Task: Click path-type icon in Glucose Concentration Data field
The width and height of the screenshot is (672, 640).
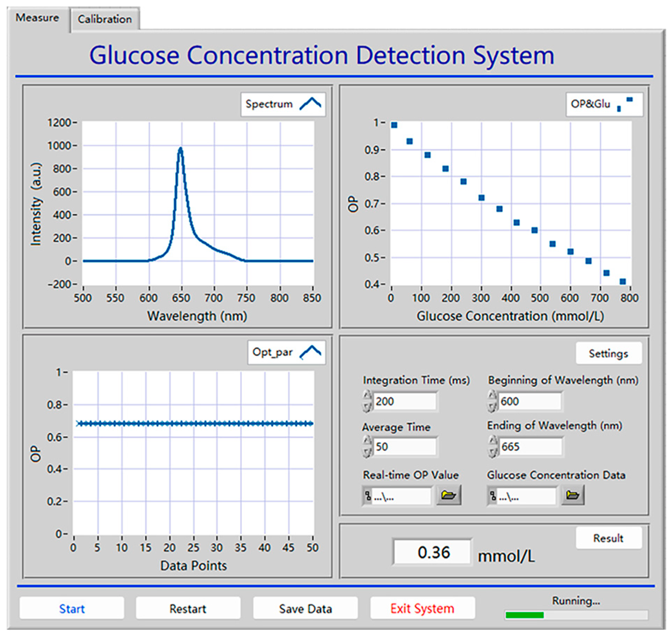Action: 493,495
